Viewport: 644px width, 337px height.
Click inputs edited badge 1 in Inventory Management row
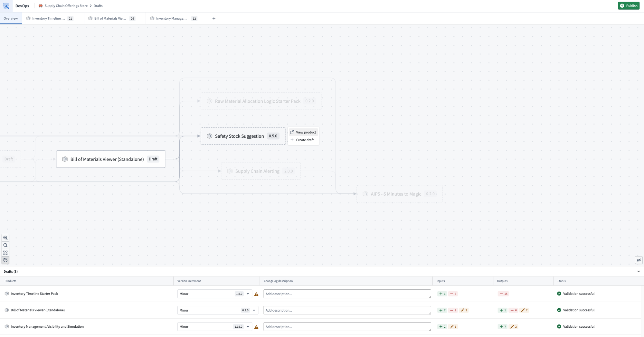pos(453,327)
